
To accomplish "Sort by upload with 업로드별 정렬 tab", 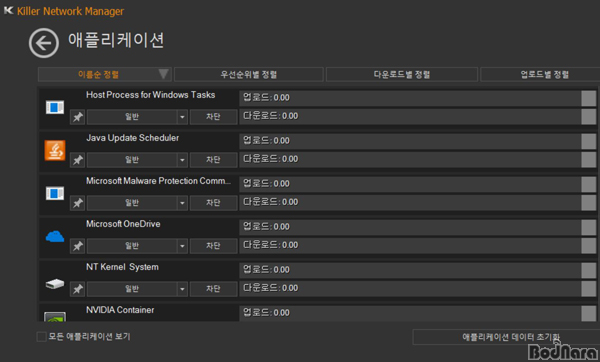I will [540, 74].
